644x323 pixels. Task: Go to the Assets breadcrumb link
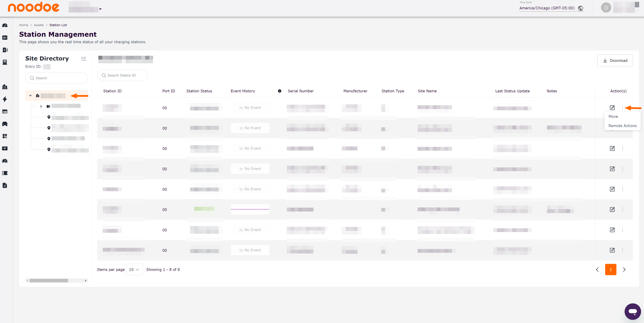click(38, 25)
